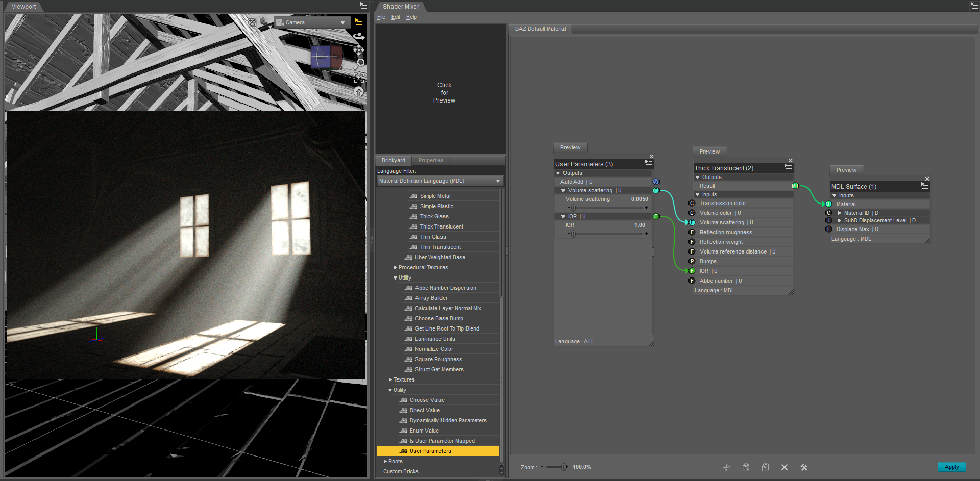This screenshot has height=481, width=980.
Task: Click the Transmission color C input port
Action: [692, 203]
